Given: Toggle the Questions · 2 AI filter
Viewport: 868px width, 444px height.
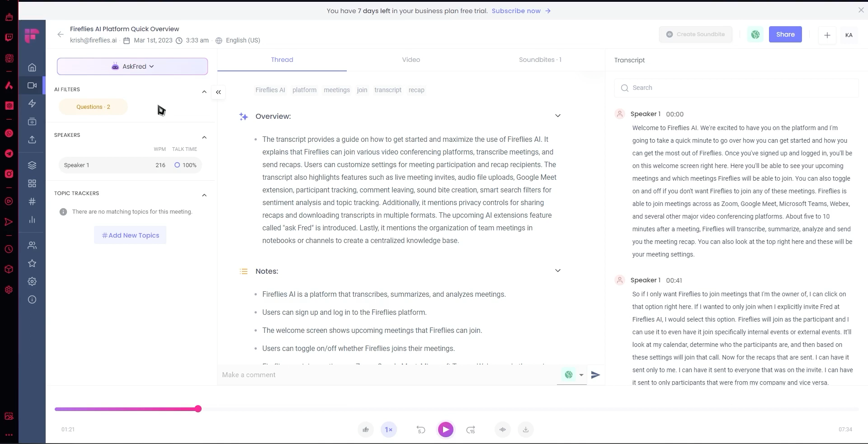Looking at the screenshot, I should coord(93,107).
